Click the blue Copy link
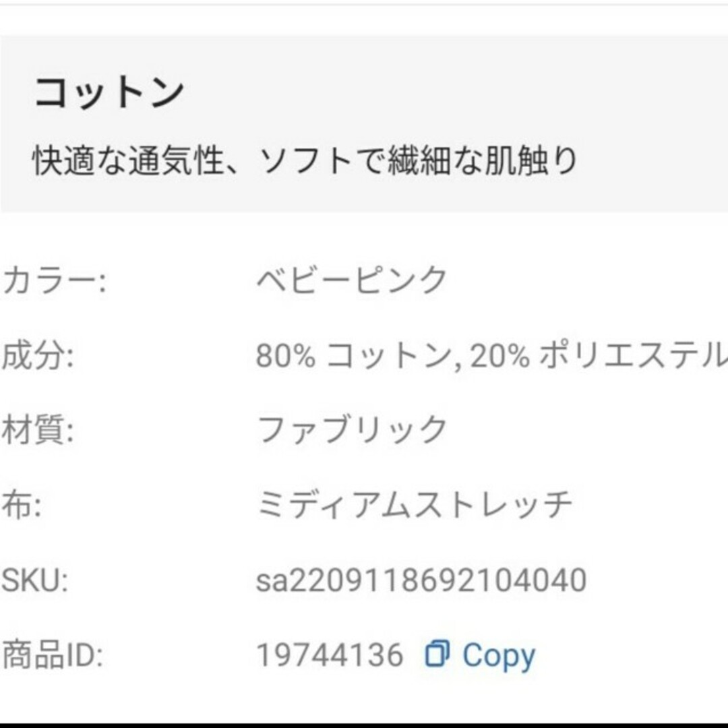The height and width of the screenshot is (728, 728). [499, 656]
